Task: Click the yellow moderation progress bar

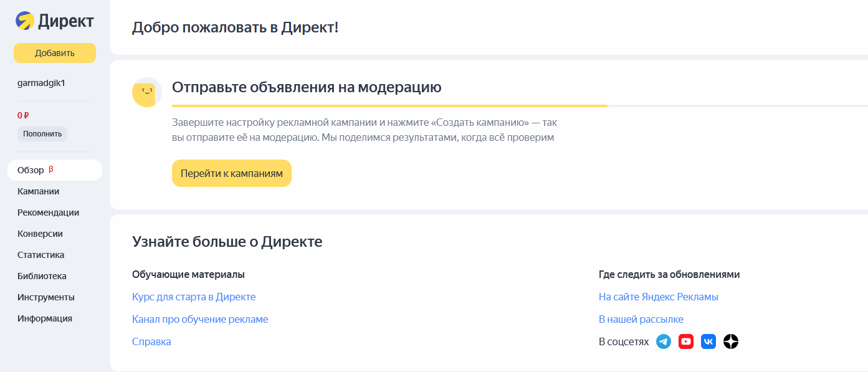Action: pyautogui.click(x=389, y=106)
